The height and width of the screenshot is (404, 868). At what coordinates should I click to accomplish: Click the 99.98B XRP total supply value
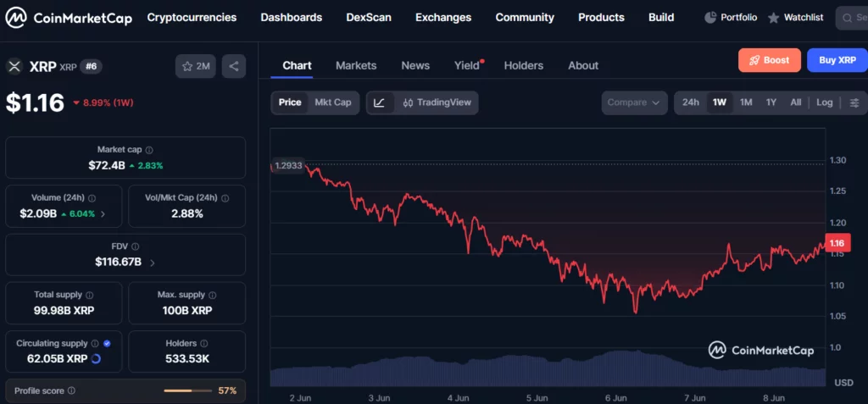pyautogui.click(x=64, y=311)
